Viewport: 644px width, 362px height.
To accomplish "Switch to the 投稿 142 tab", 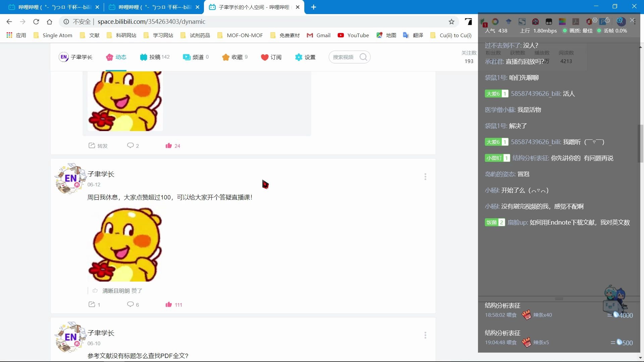I will pyautogui.click(x=155, y=57).
